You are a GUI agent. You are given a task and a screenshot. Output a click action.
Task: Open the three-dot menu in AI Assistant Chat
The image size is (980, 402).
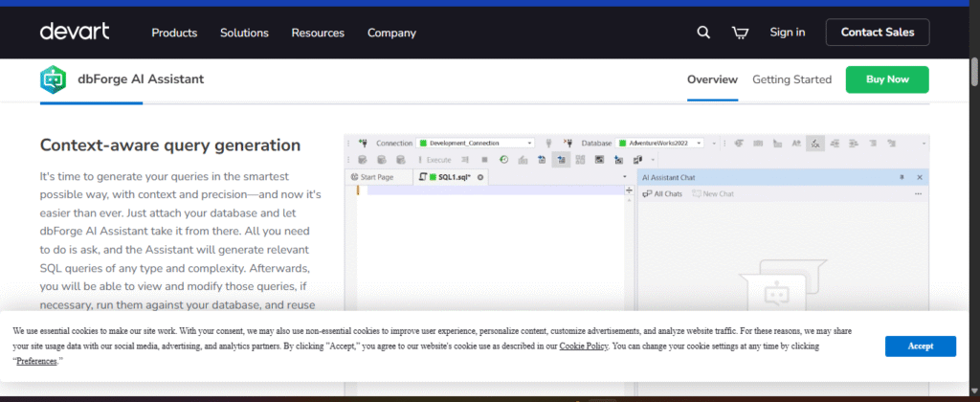(918, 193)
